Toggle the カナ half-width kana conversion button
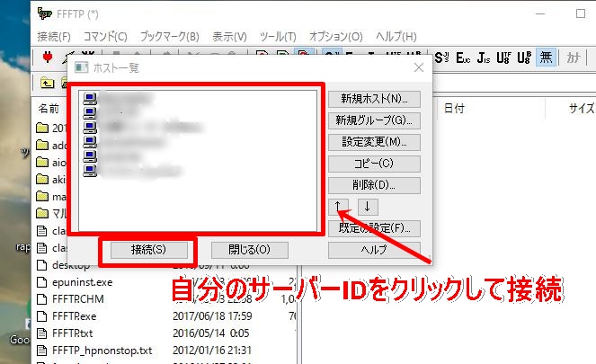This screenshot has width=596, height=364. (574, 58)
